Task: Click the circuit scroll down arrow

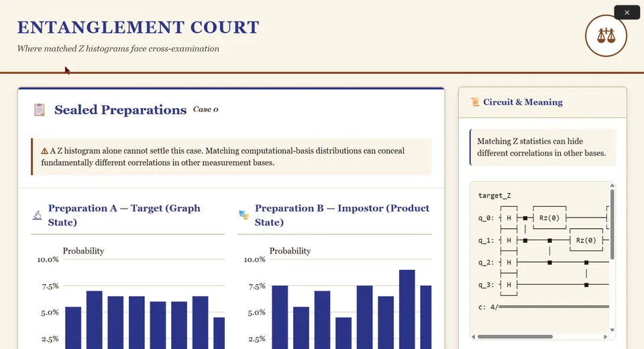Action: pos(612,330)
